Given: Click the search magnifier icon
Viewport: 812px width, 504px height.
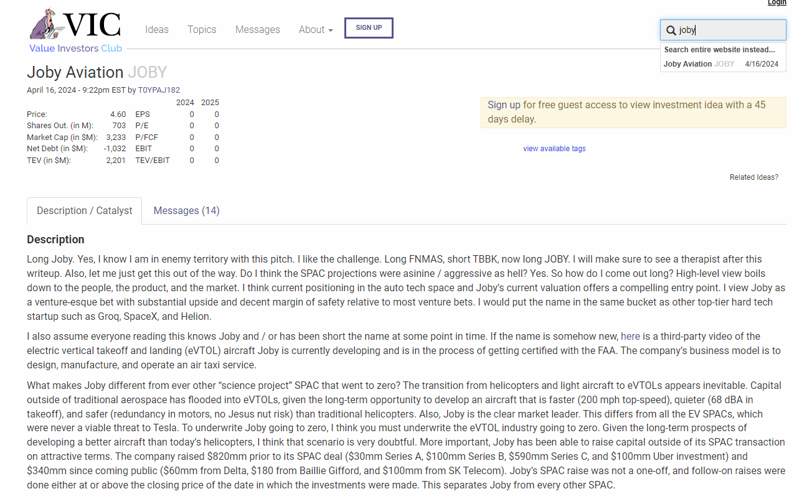Looking at the screenshot, I should point(671,30).
